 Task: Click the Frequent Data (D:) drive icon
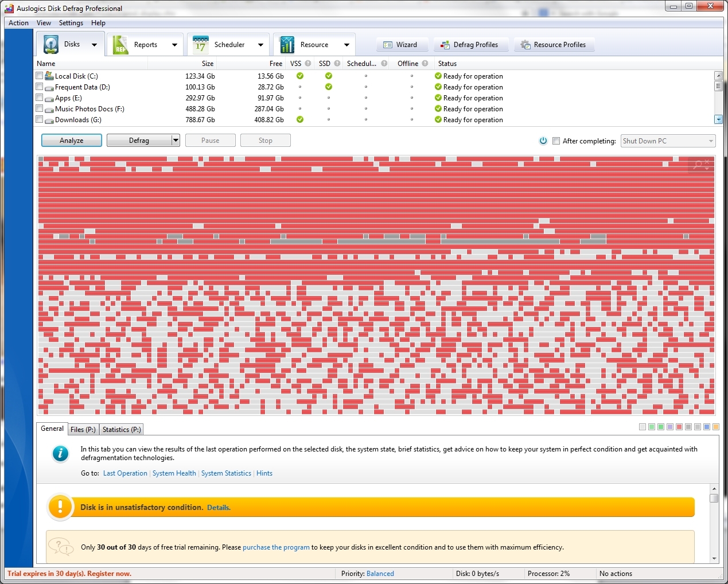click(x=49, y=88)
